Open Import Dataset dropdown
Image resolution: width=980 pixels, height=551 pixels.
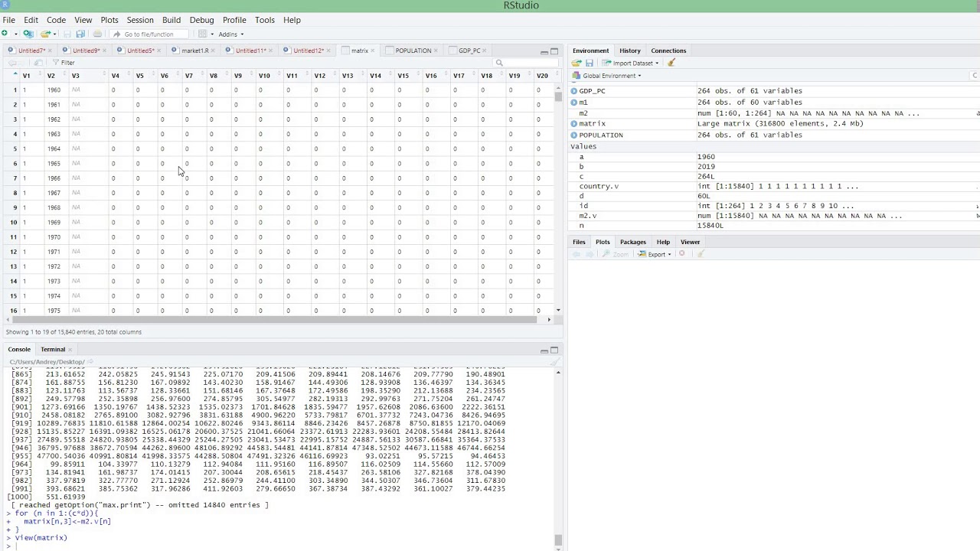point(629,63)
